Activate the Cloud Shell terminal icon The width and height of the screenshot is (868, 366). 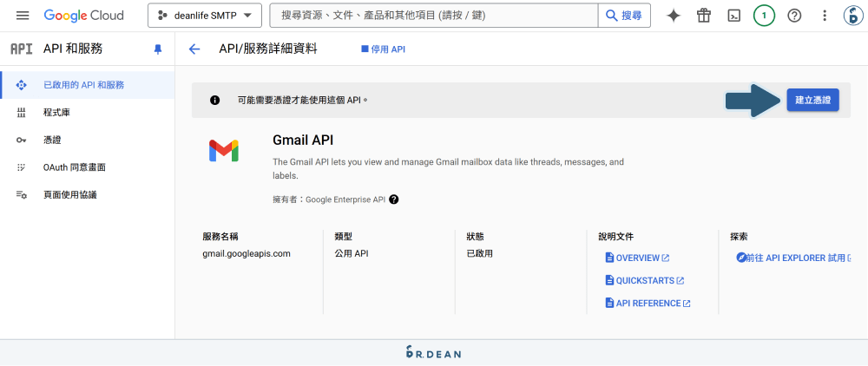pyautogui.click(x=734, y=16)
